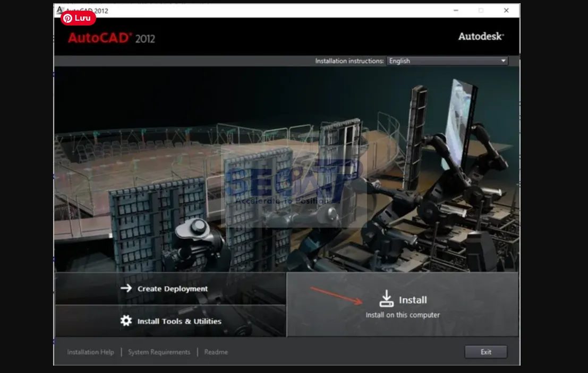Viewport: 588px width, 373px height.
Task: Click the Exit button
Action: [x=485, y=351]
